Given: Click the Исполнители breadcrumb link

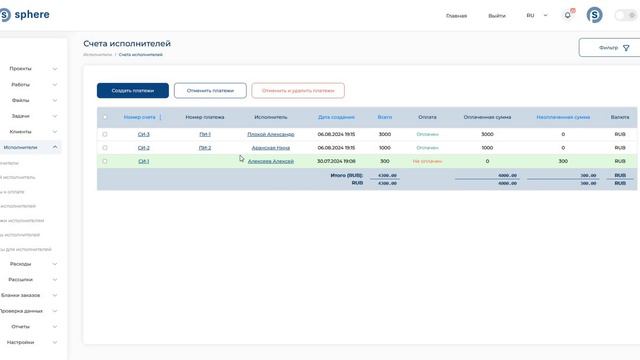Looking at the screenshot, I should tap(98, 55).
